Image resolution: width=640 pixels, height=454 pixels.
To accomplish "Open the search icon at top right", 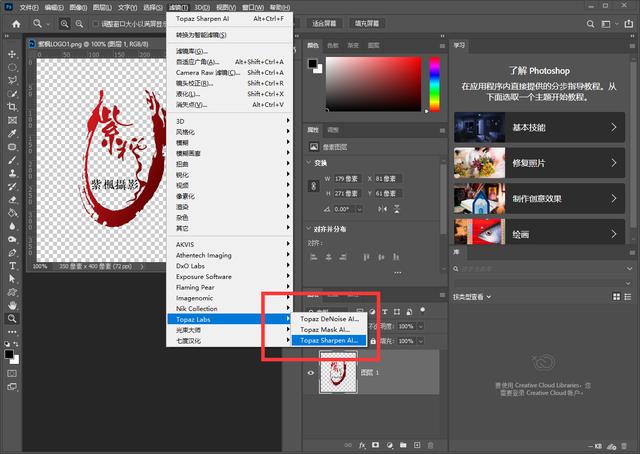I will pyautogui.click(x=590, y=24).
